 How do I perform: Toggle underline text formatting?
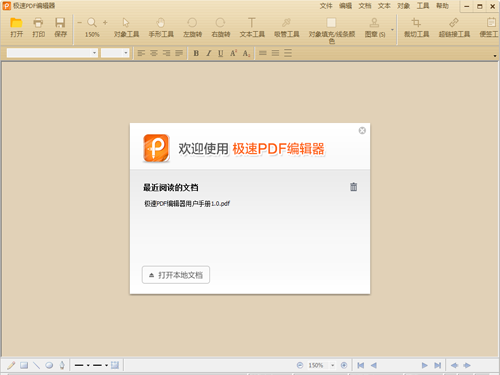[221, 53]
